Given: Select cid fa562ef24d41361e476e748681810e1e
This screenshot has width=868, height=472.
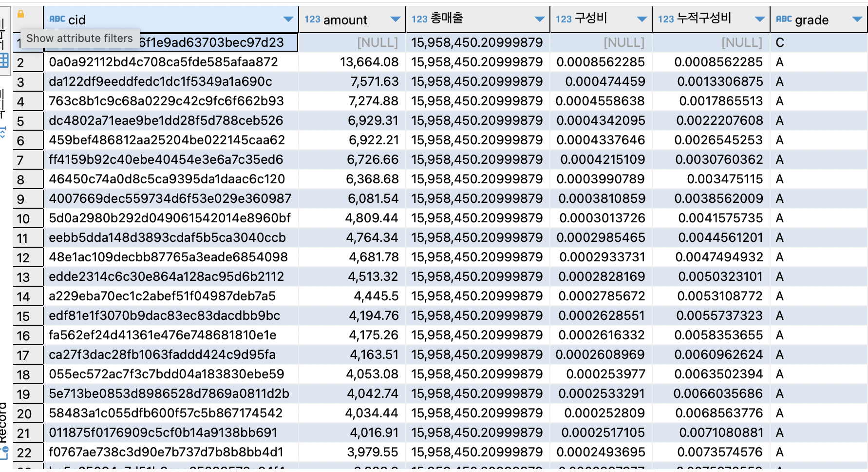Looking at the screenshot, I should (171, 335).
